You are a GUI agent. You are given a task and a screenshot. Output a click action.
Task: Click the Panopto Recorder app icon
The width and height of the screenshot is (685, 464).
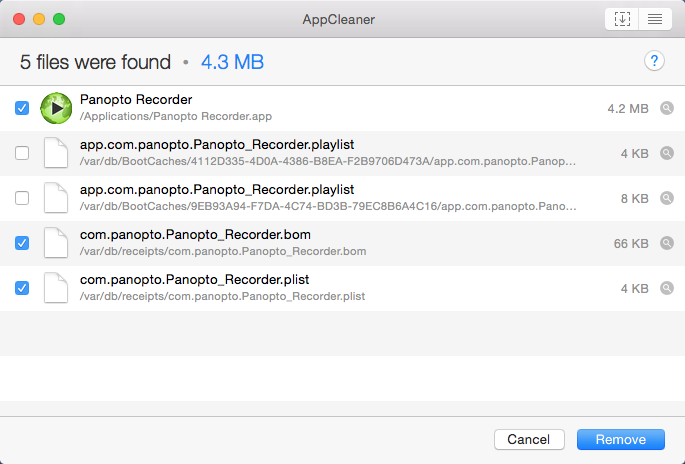(55, 107)
